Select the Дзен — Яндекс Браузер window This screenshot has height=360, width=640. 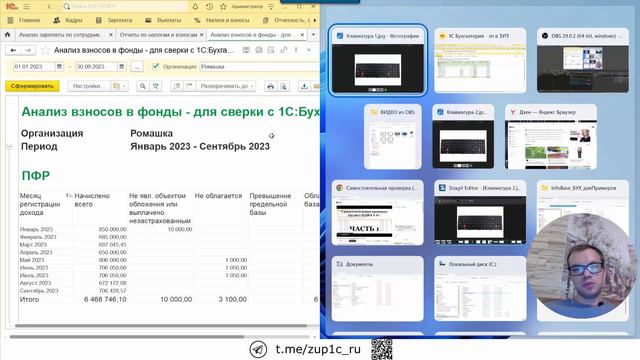(551, 136)
